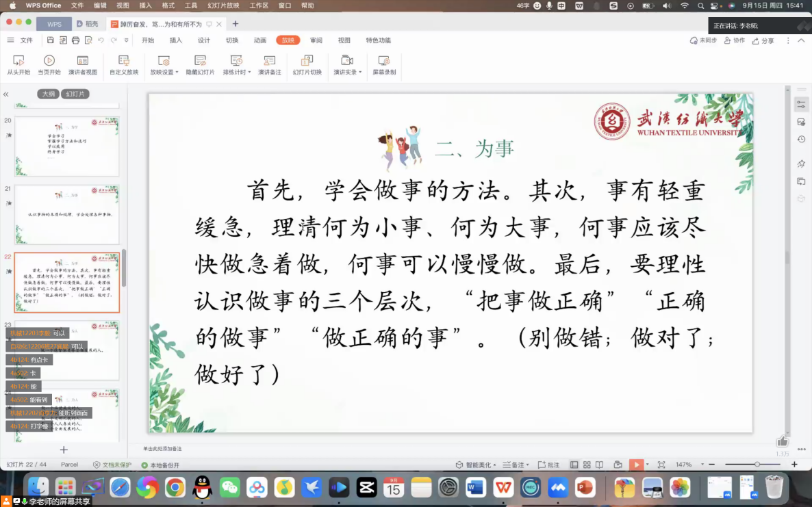Click the 分享 share button
Image resolution: width=812 pixels, height=507 pixels.
[763, 40]
